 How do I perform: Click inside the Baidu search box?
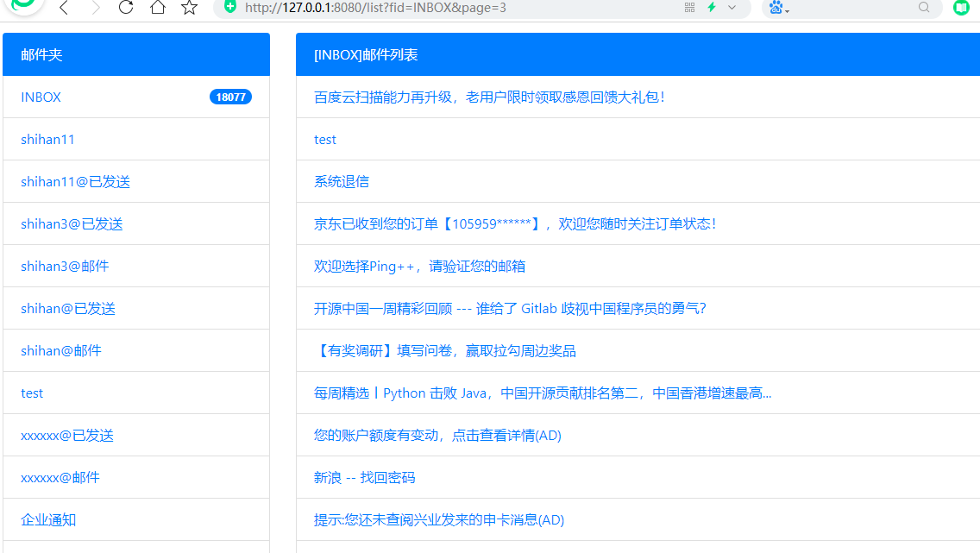(853, 8)
